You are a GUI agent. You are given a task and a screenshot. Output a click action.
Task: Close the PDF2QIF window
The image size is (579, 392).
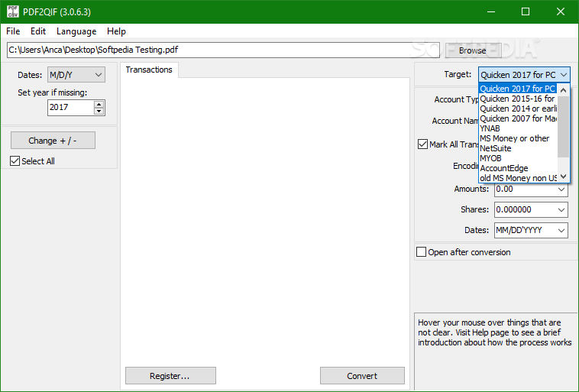coord(561,11)
